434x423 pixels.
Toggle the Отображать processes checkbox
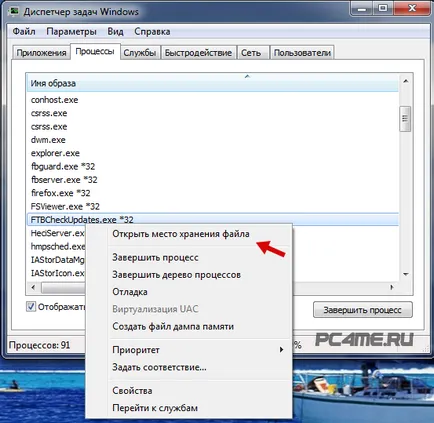(31, 307)
